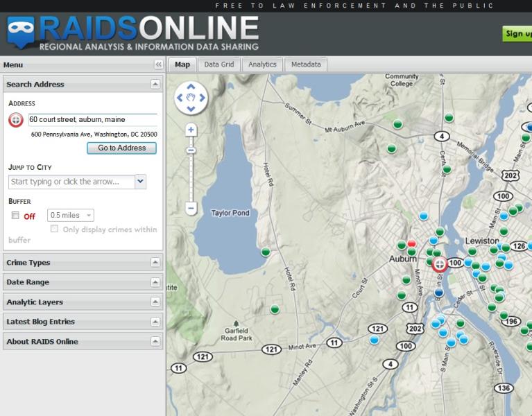This screenshot has width=532, height=416.
Task: Pan the map down with the arrow
Action: [191, 109]
